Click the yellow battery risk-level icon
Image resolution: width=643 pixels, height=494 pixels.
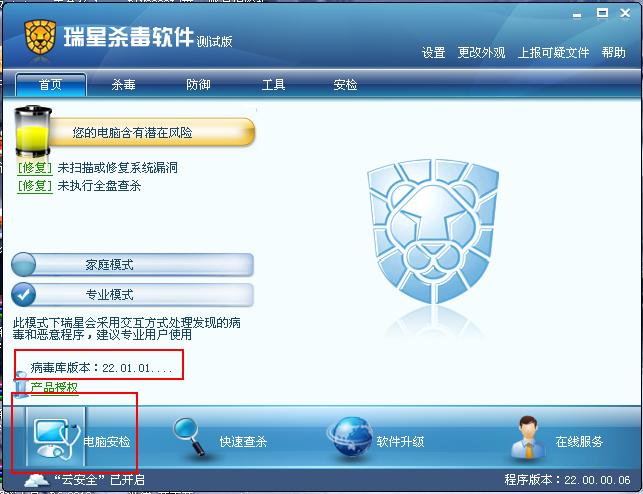tap(33, 131)
